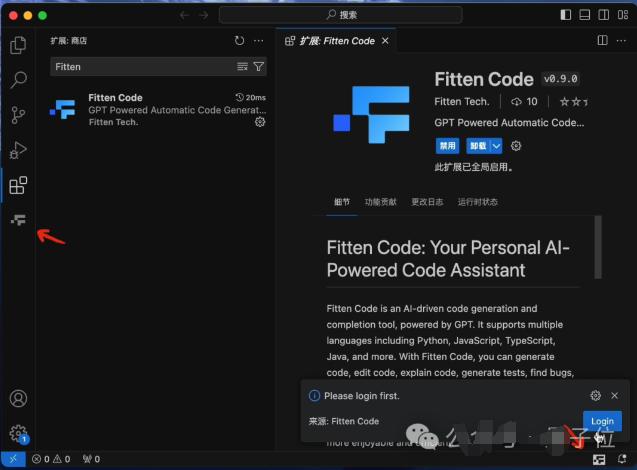Switch to the 更改日志 changelog tab
Screen dimensions: 637x470
427,202
